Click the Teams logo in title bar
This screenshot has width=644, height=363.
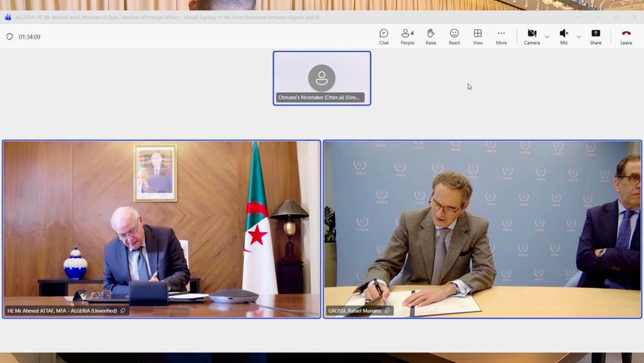coord(8,17)
